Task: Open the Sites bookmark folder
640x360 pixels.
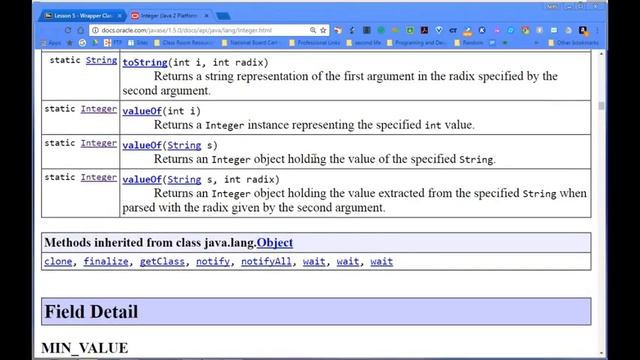Action: (x=138, y=42)
